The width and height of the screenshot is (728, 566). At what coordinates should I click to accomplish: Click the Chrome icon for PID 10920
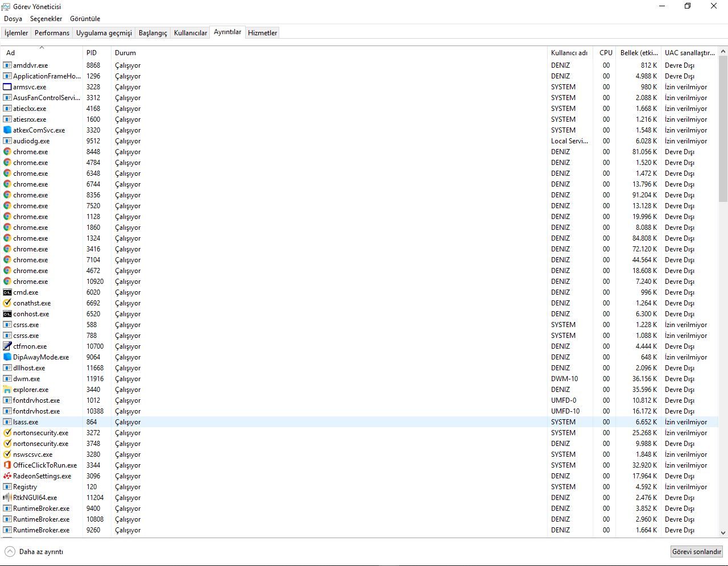tap(7, 282)
